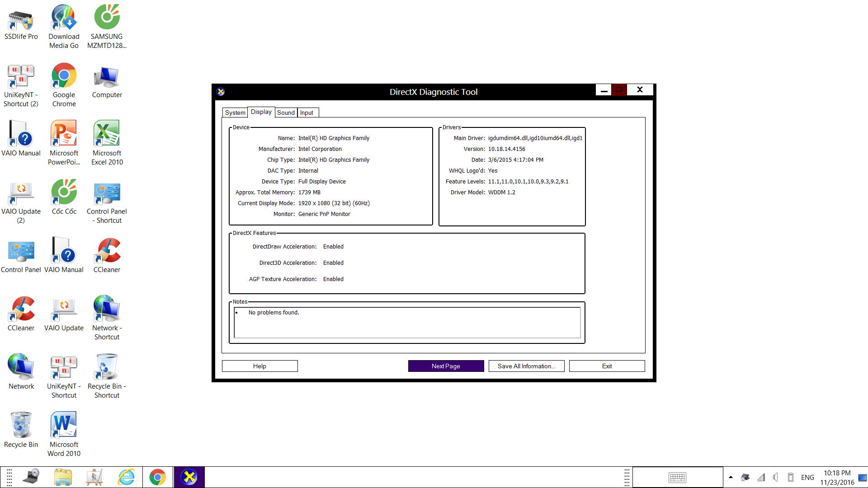Click 'No problems found.' note
The image size is (868, 488).
274,313
